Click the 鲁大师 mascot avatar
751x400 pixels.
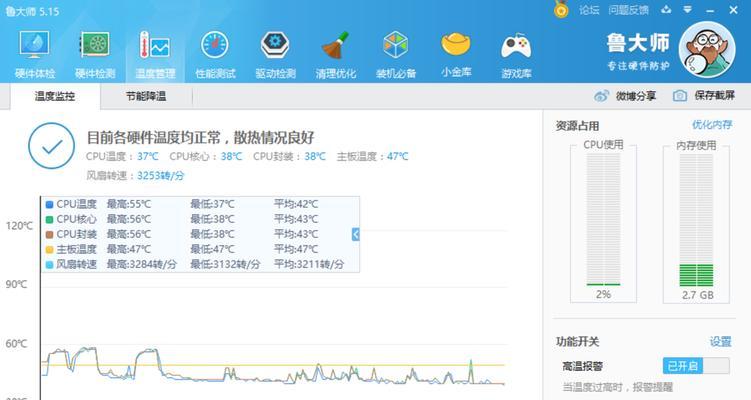tap(707, 50)
